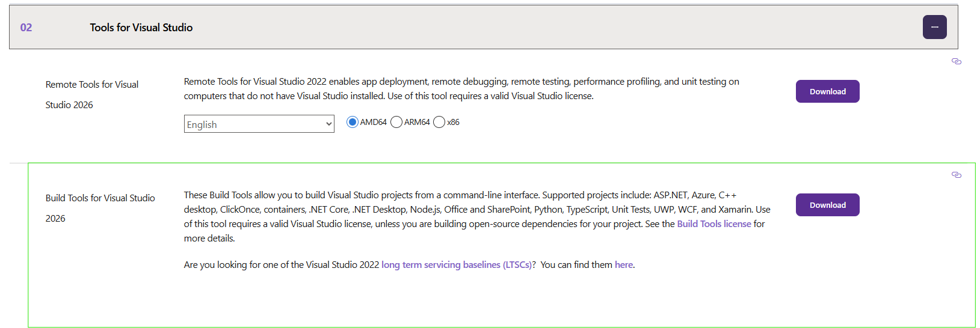Click the 'Tools for Visual Studio' heading
This screenshot has height=328, width=980.
pos(141,27)
